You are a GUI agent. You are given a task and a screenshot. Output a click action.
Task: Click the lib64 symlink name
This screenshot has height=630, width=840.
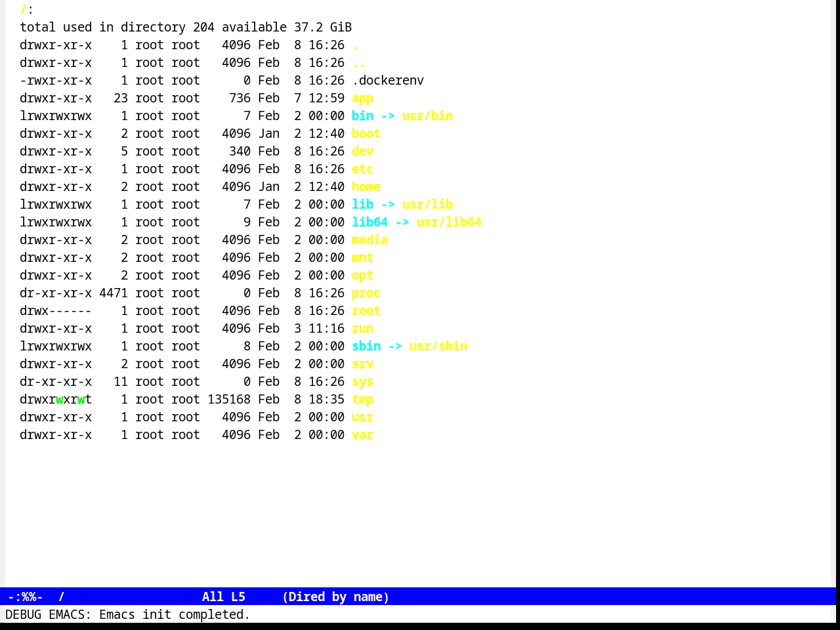(x=369, y=222)
